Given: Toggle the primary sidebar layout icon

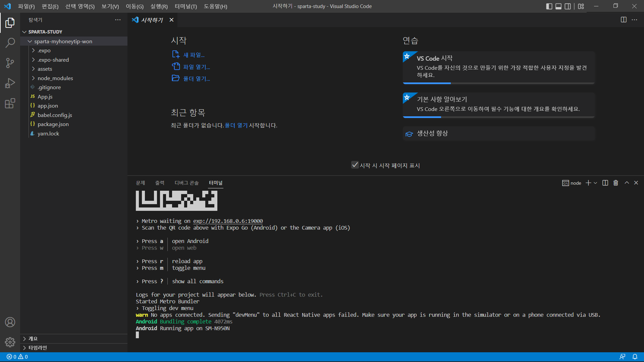Looking at the screenshot, I should [x=549, y=6].
